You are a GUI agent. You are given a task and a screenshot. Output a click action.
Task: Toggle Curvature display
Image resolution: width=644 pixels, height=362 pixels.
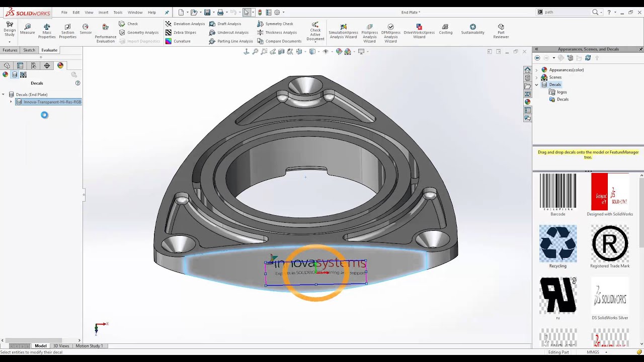pos(178,41)
